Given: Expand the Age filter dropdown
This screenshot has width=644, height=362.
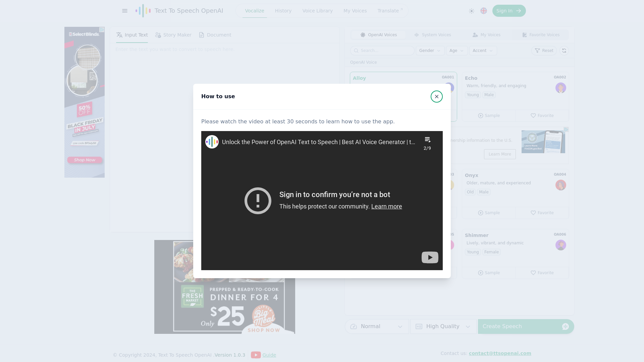Looking at the screenshot, I should [457, 51].
